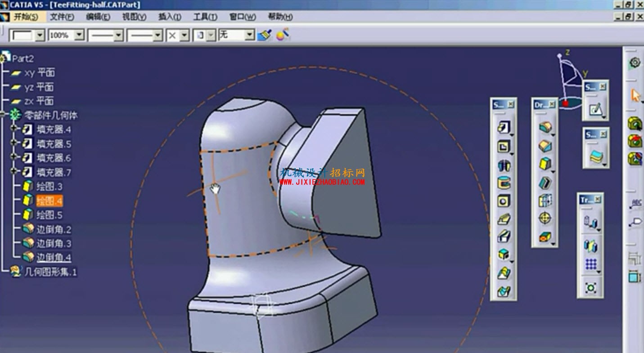This screenshot has width=644, height=353.
Task: Select the Removed multi-sections solid icon
Action: click(504, 291)
